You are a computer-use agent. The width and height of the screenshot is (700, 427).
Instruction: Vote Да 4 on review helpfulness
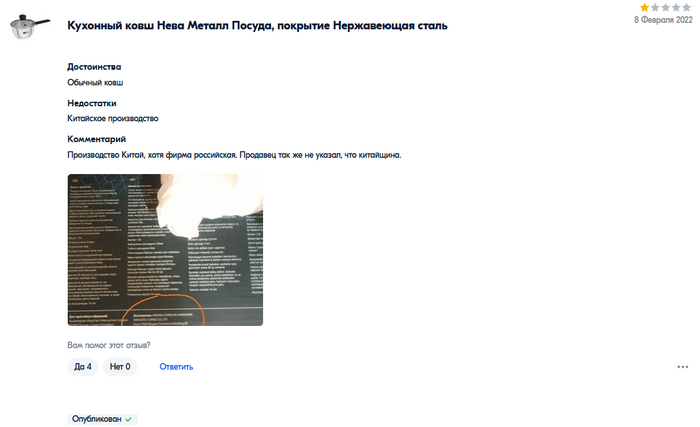pos(83,367)
